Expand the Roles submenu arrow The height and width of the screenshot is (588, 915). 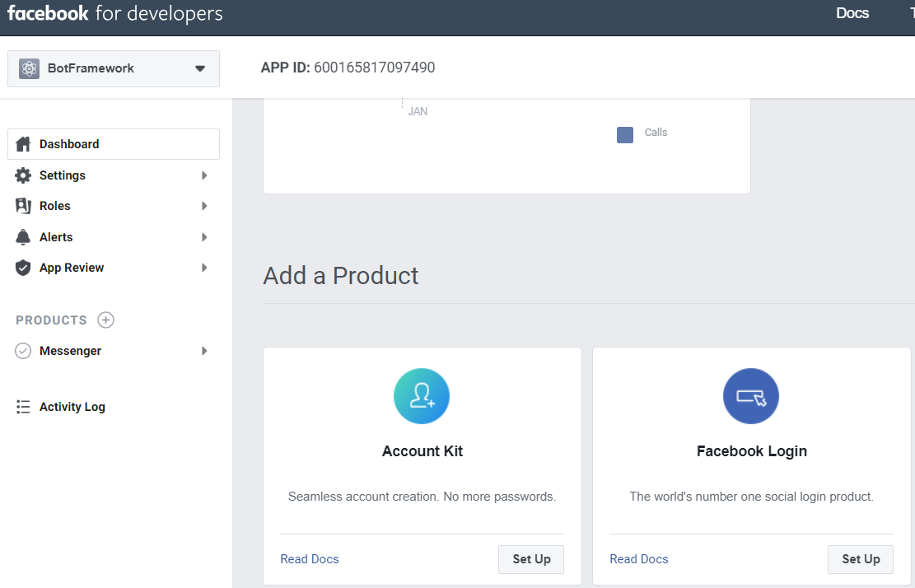point(204,206)
